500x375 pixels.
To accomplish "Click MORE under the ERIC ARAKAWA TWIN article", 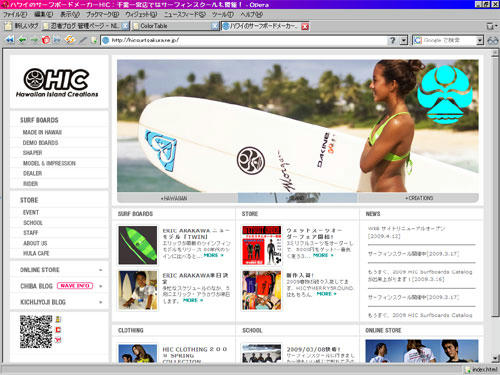I will 213,255.
